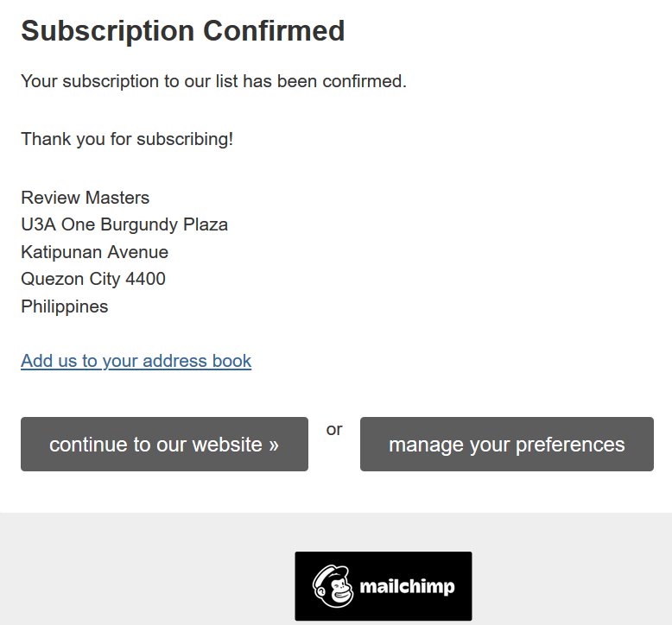The image size is (672, 625).
Task: Click the 'Philippines' country line
Action: click(65, 306)
